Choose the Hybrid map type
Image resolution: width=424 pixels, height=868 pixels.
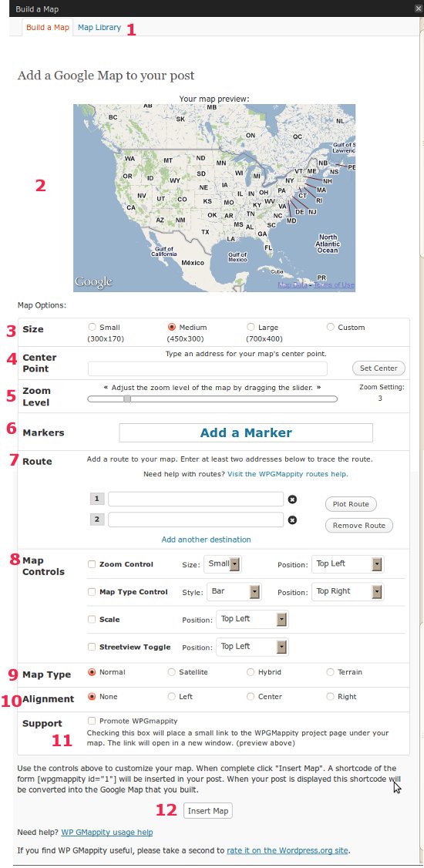pyautogui.click(x=251, y=672)
